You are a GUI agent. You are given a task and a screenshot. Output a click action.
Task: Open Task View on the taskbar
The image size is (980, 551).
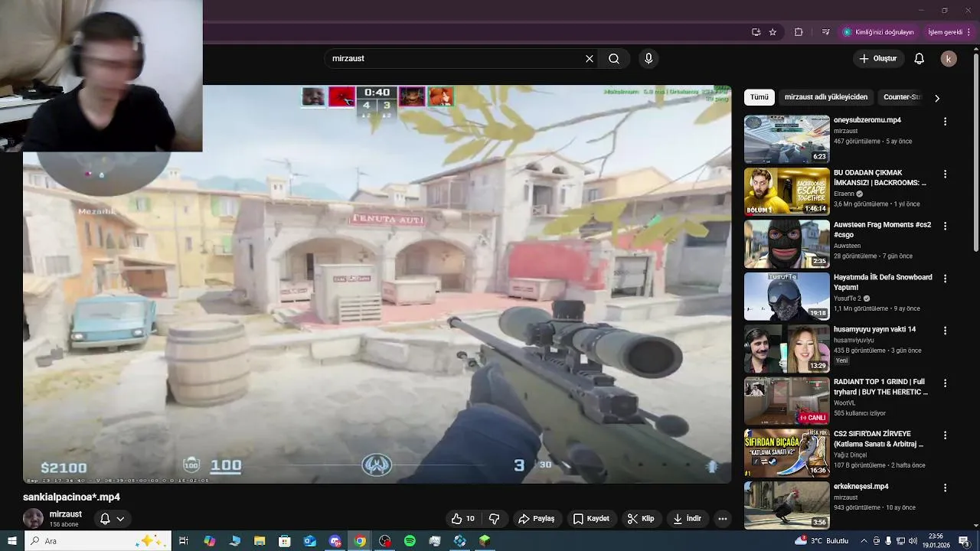184,541
